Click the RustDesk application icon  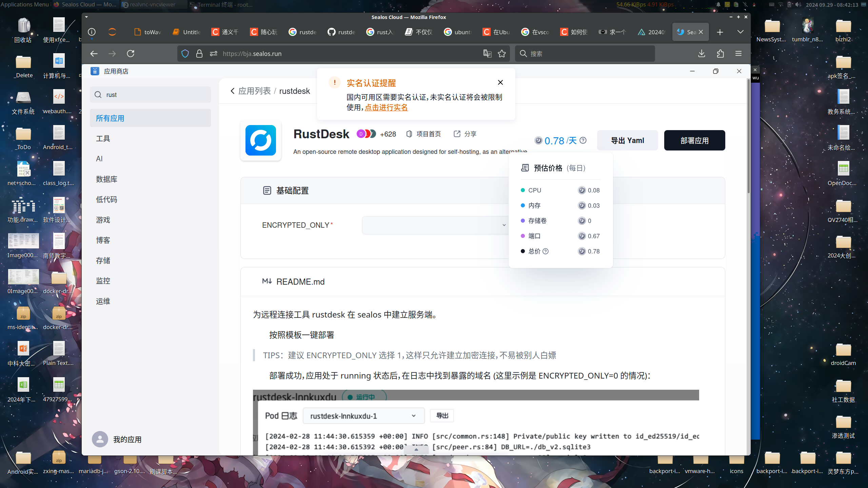pos(260,141)
